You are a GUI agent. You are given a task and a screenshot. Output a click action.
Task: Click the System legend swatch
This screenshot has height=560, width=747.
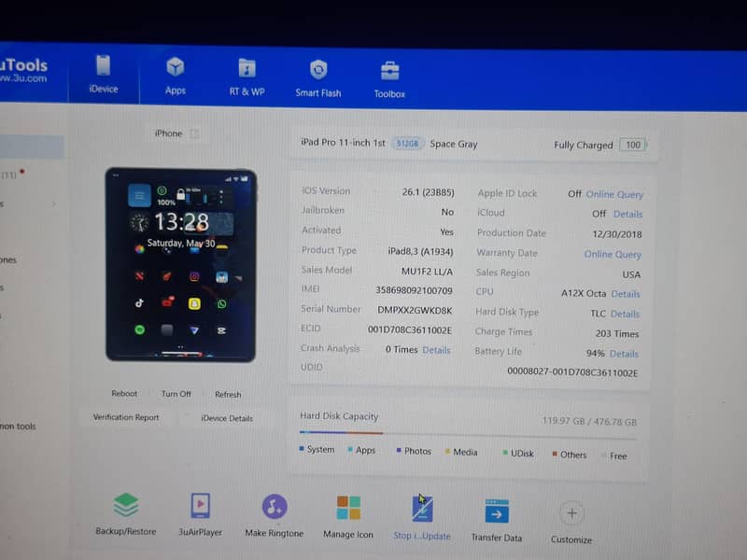click(302, 449)
